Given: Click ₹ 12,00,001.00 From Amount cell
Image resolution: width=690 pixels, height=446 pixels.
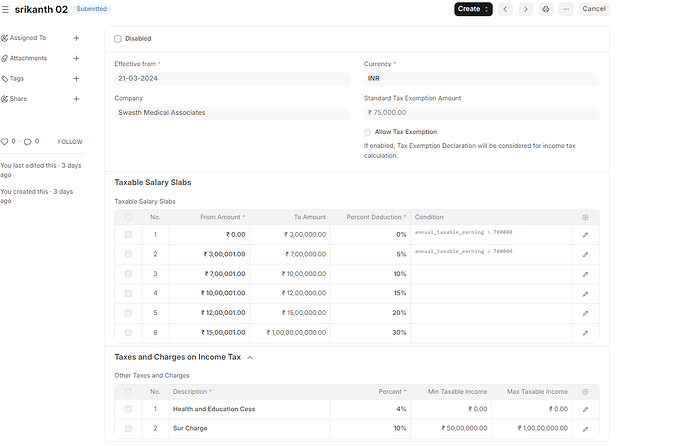Looking at the screenshot, I should pyautogui.click(x=209, y=313).
